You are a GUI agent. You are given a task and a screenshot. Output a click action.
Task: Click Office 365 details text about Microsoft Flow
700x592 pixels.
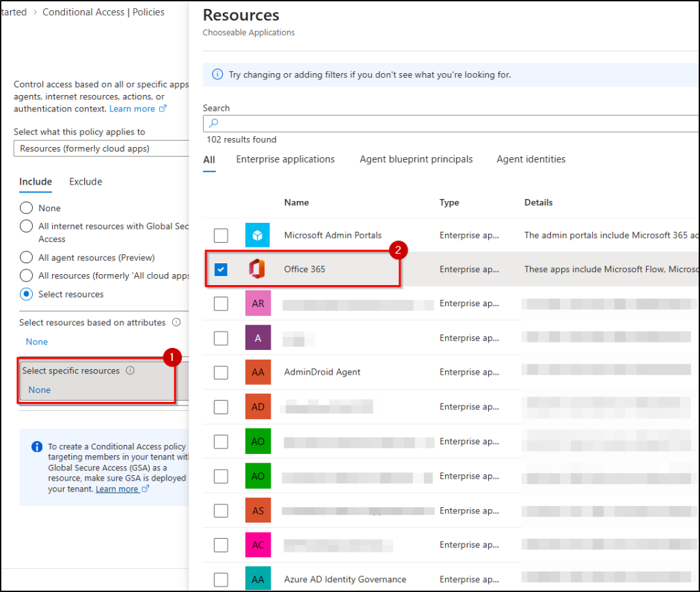pyautogui.click(x=611, y=269)
